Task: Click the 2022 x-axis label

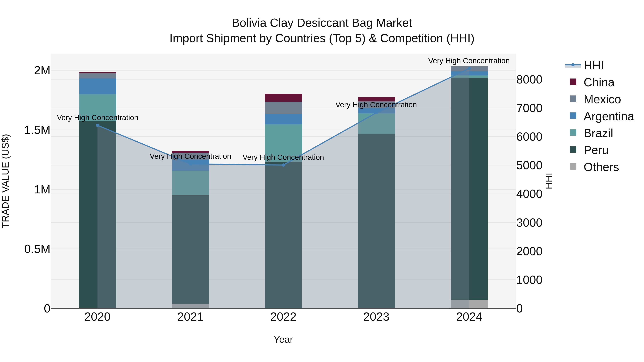Action: [x=283, y=317]
